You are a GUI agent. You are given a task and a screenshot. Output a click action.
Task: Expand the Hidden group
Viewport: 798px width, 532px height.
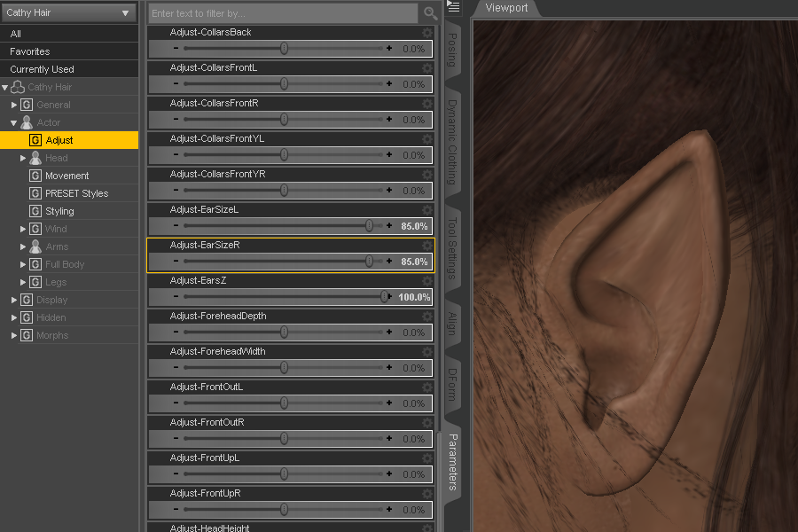[14, 317]
